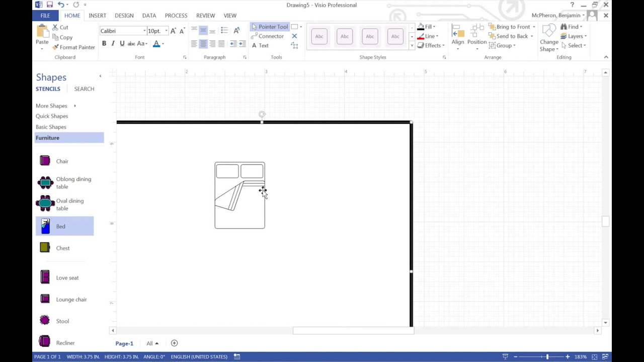
Task: Open the Find binoculars menu
Action: pyautogui.click(x=571, y=27)
